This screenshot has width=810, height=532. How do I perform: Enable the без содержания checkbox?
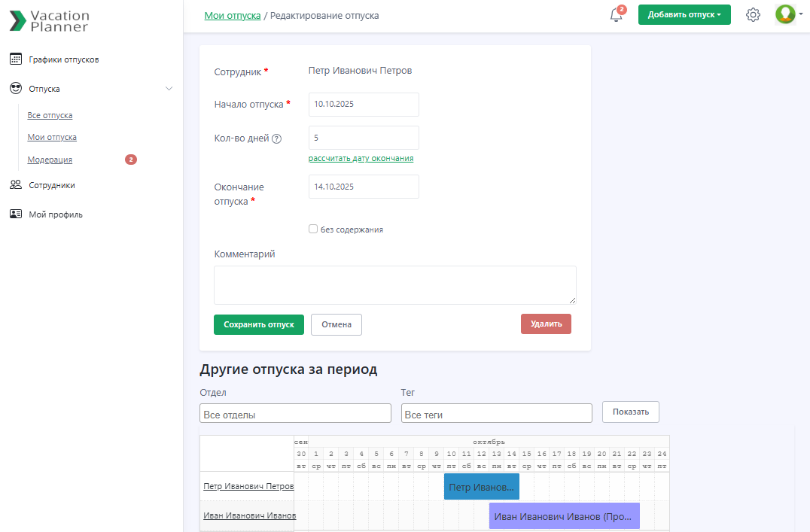(313, 229)
